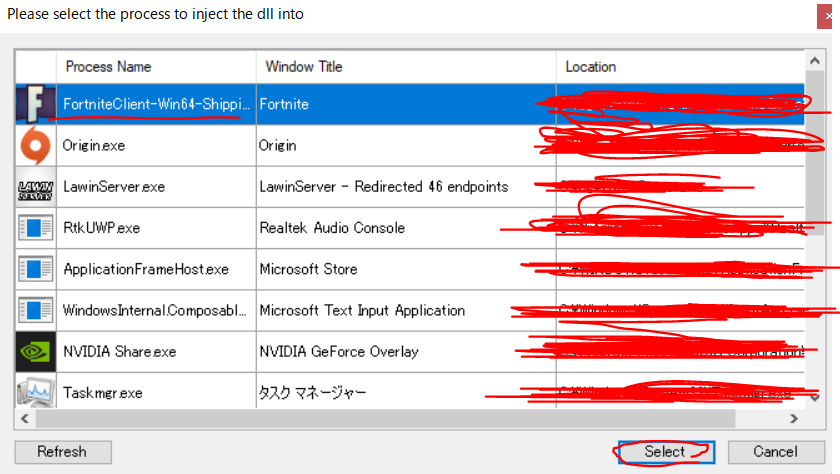This screenshot has height=474, width=840.
Task: Click the horizontal scrollbar right arrow
Action: 794,419
